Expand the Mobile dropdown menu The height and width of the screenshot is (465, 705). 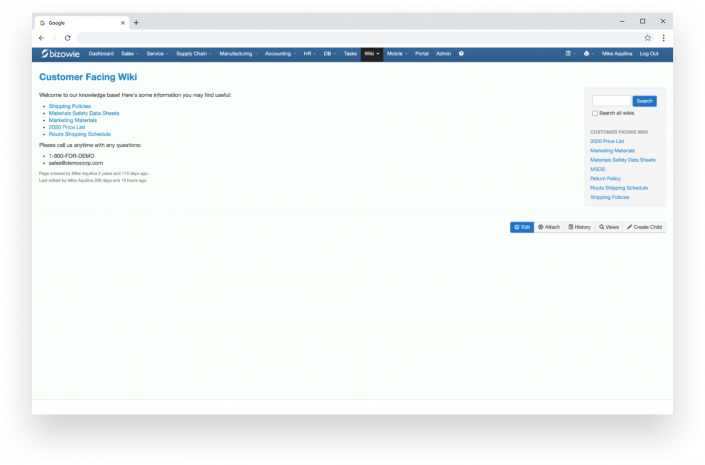397,54
